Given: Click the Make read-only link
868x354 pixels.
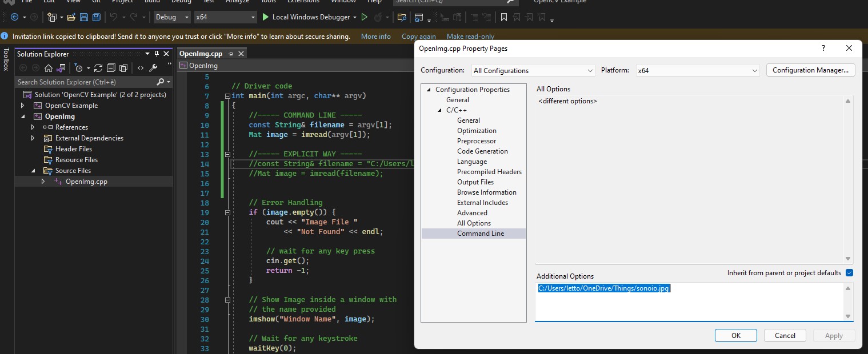Looking at the screenshot, I should tap(470, 37).
